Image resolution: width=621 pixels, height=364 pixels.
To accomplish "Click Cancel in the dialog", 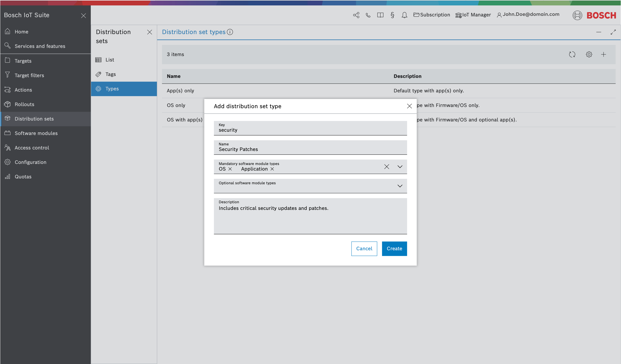I will pos(364,249).
